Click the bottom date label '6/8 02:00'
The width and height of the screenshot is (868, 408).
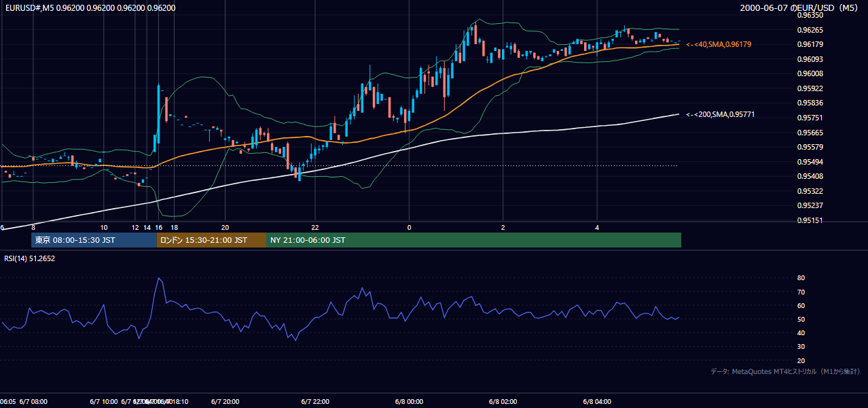point(503,401)
